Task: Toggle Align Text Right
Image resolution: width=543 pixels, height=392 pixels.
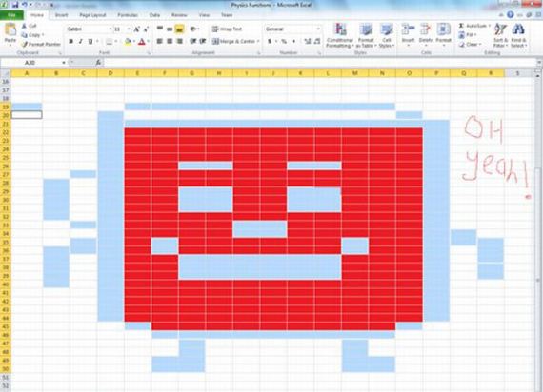Action: [x=179, y=41]
